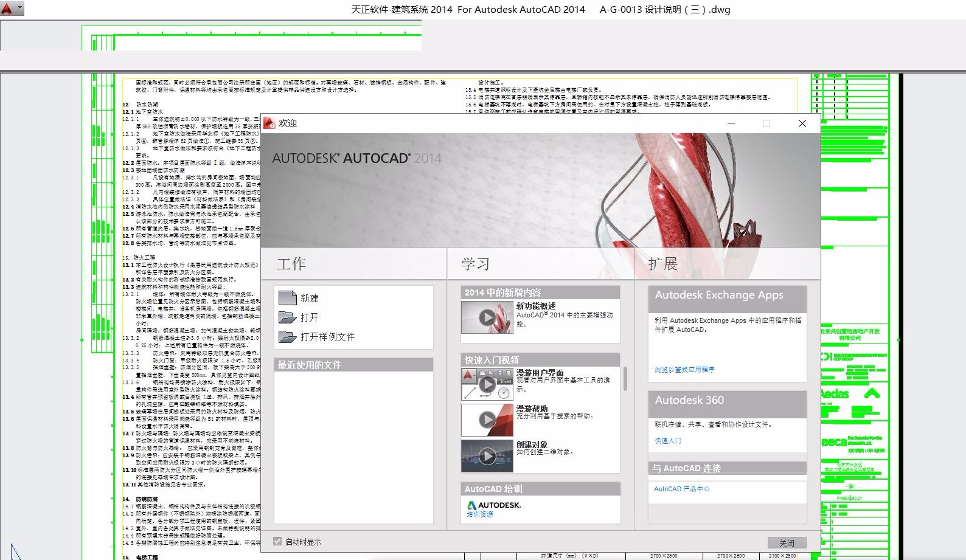Open the AutoCAD application menu icon

(7, 9)
